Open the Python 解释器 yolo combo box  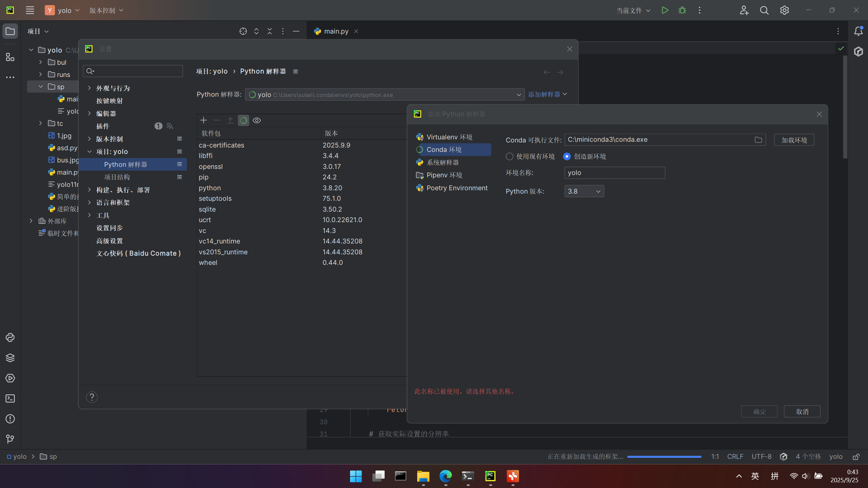[x=384, y=95]
